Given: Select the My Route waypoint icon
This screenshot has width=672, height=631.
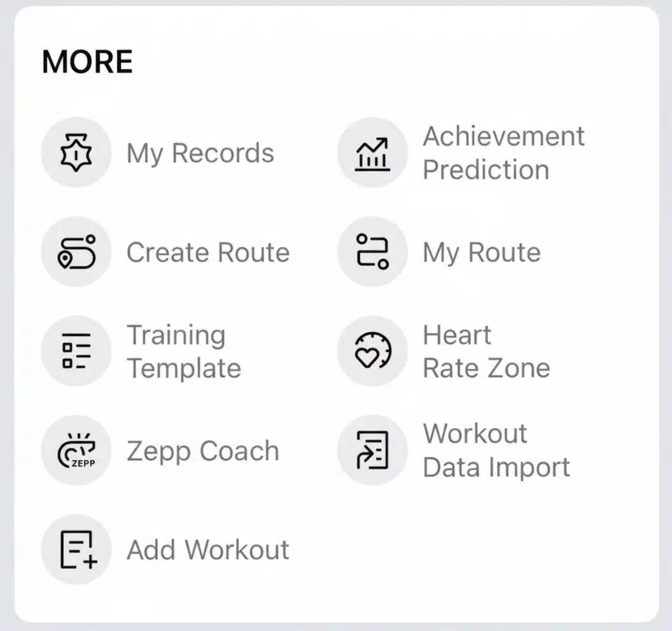Looking at the screenshot, I should [x=372, y=251].
